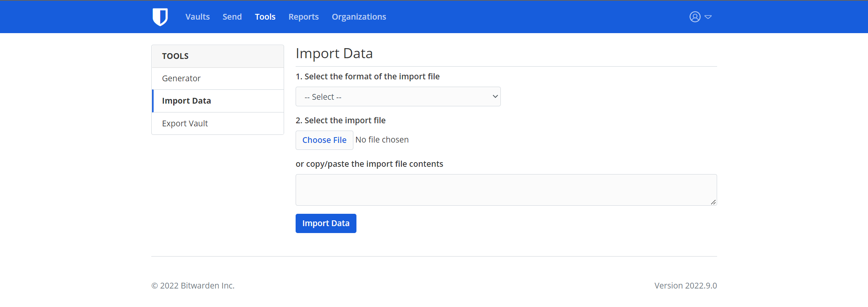The height and width of the screenshot is (307, 868).
Task: Click the Choose File button
Action: coord(324,140)
